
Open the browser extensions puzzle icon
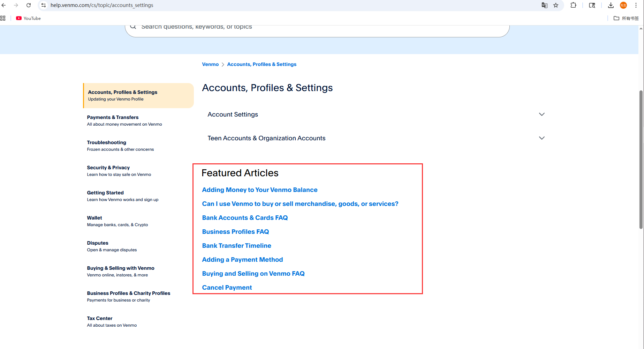573,5
